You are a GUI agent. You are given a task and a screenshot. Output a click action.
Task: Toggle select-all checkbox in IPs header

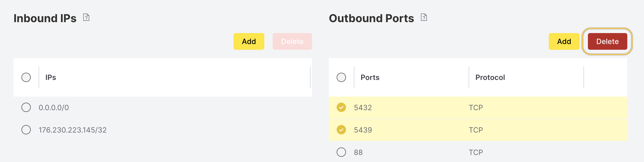[26, 77]
